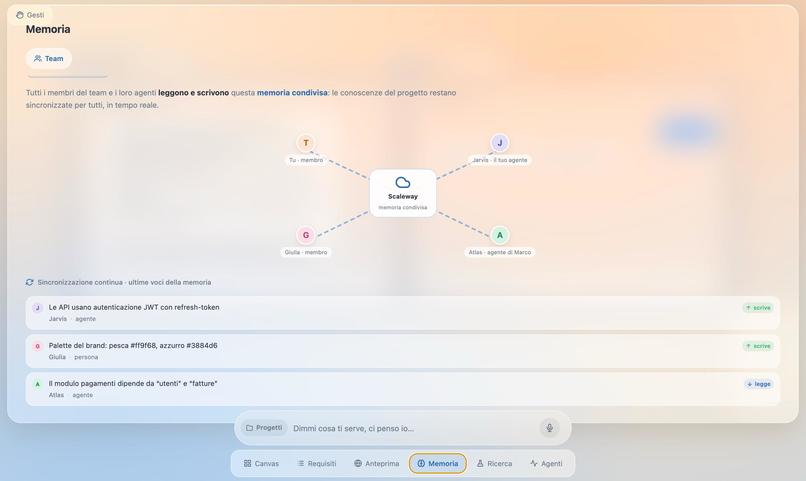Select the Memoria tab in bottom bar

click(x=438, y=464)
